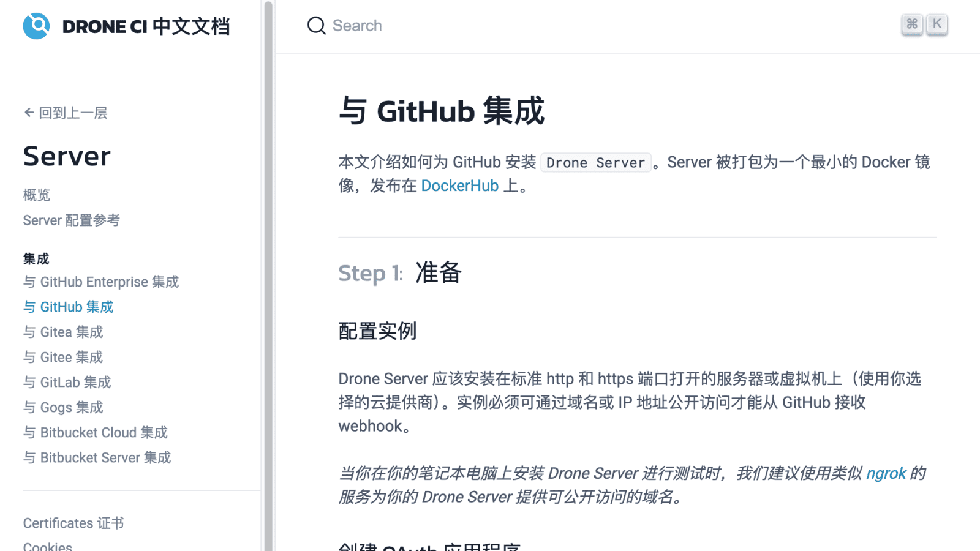Open the 概览 sidebar page

[37, 195]
